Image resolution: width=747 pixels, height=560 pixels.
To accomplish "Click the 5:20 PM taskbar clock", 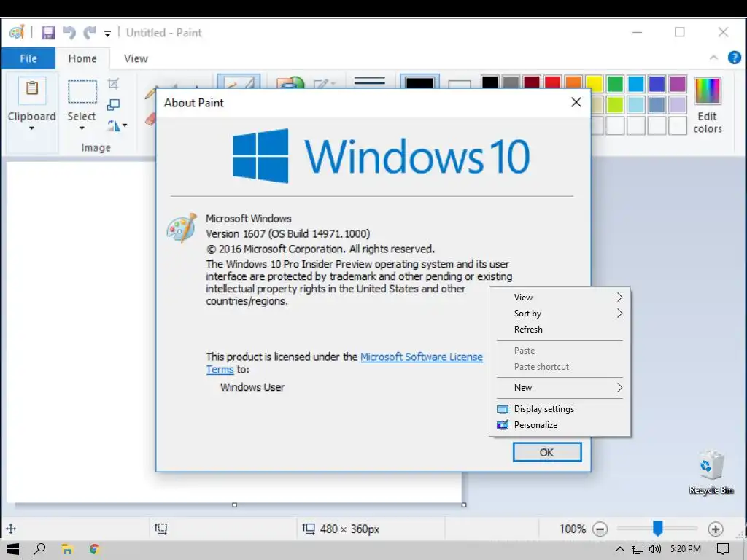I will [x=686, y=549].
